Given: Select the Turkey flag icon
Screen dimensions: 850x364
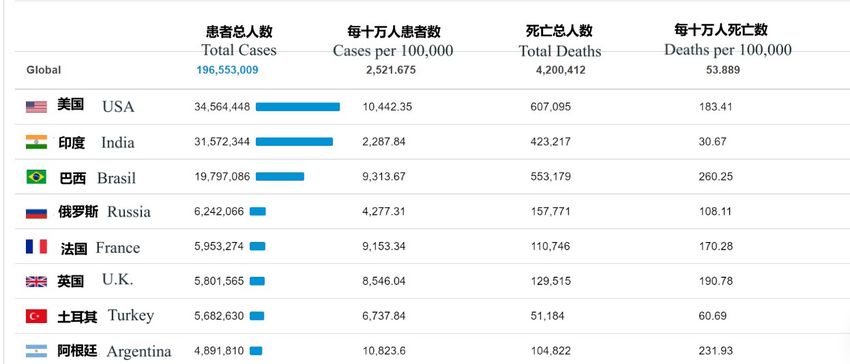Looking at the screenshot, I should (36, 316).
